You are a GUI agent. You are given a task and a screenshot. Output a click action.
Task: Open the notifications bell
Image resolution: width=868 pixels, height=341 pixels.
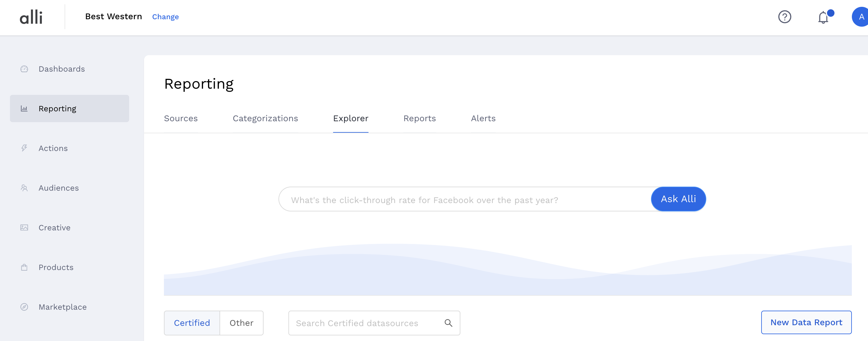[823, 17]
